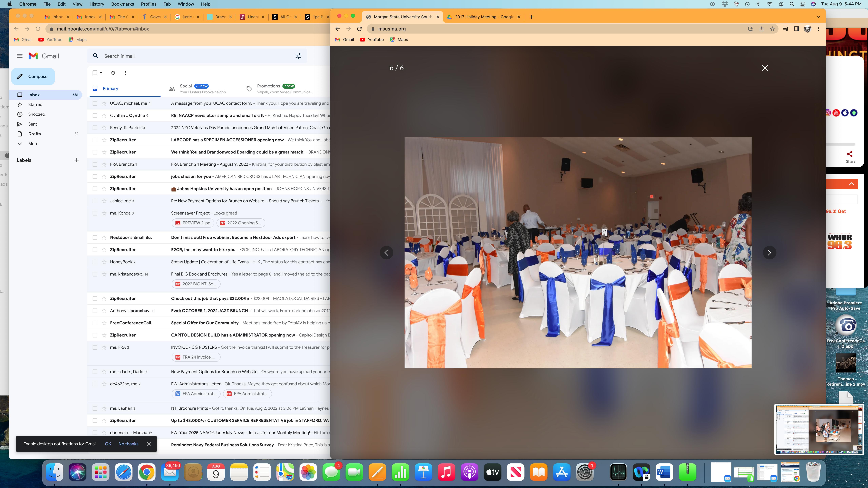Click the refresh inbox icon
Image resolution: width=868 pixels, height=488 pixels.
click(x=113, y=73)
